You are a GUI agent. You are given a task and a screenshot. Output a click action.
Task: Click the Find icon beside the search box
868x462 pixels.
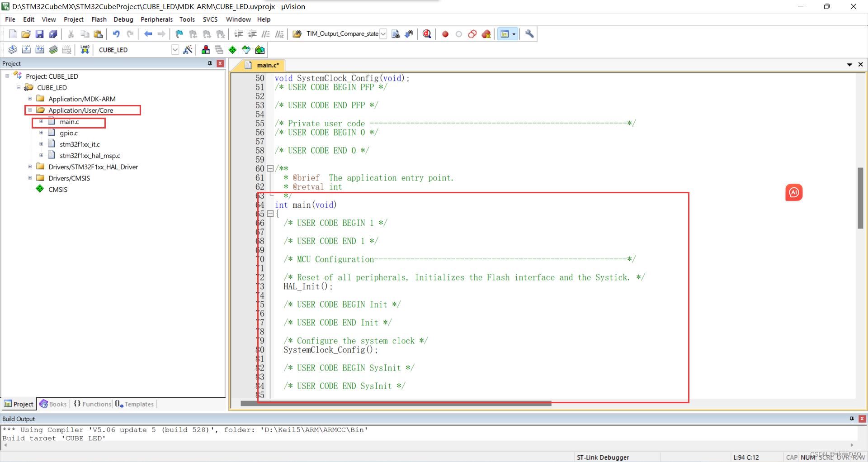(x=396, y=34)
